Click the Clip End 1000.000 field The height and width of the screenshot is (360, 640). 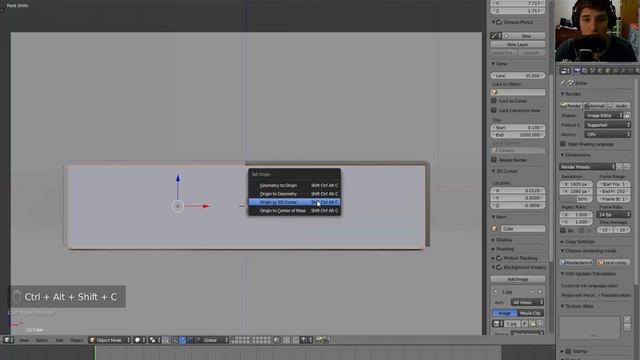click(518, 135)
